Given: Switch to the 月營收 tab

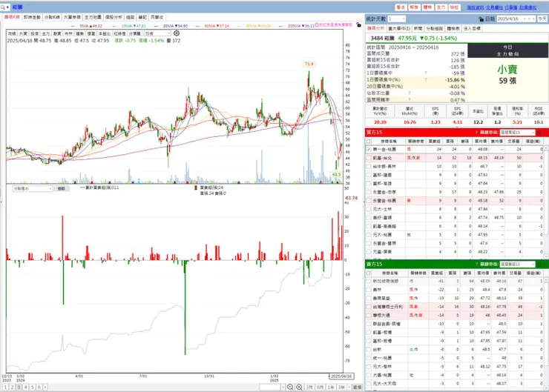Looking at the screenshot, I should coord(157,17).
